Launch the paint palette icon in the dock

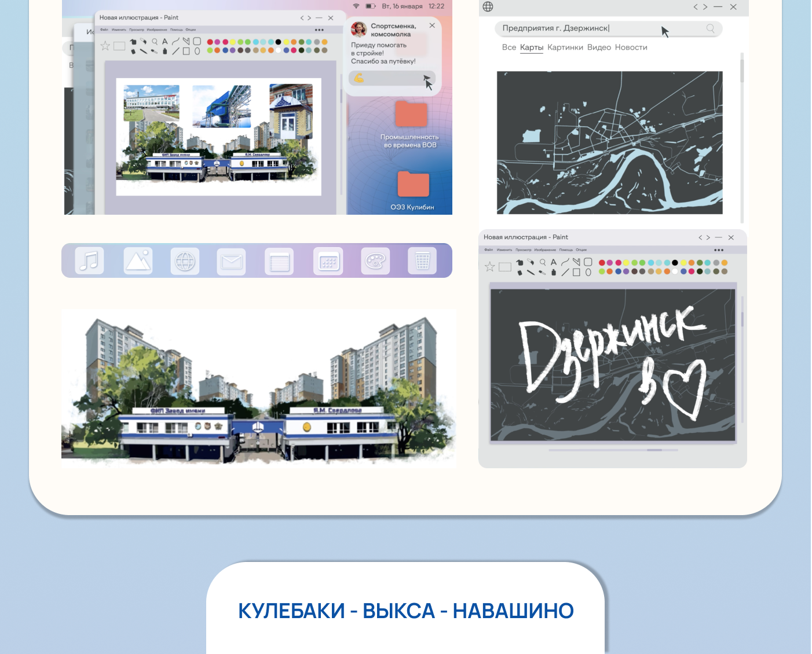point(375,261)
